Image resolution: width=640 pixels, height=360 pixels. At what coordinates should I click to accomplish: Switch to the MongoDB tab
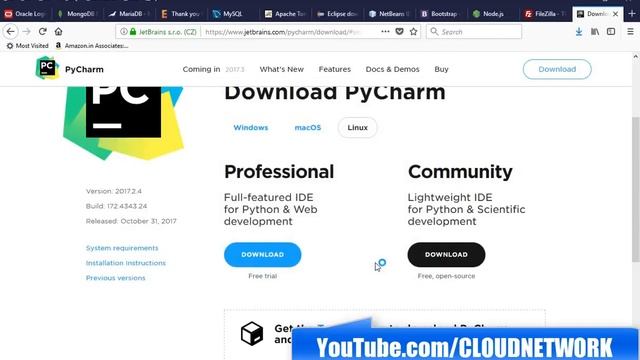point(78,14)
